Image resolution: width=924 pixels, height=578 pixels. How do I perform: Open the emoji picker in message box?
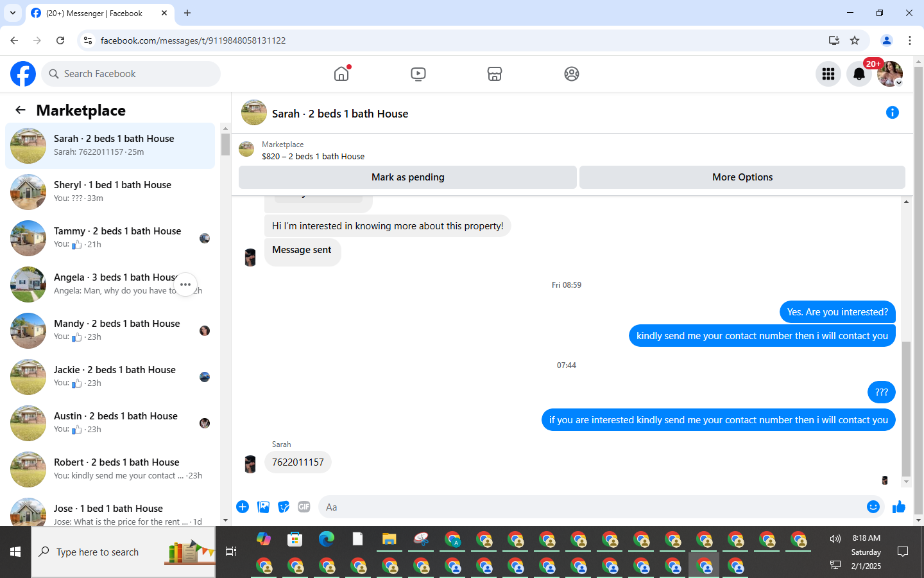coord(873,507)
